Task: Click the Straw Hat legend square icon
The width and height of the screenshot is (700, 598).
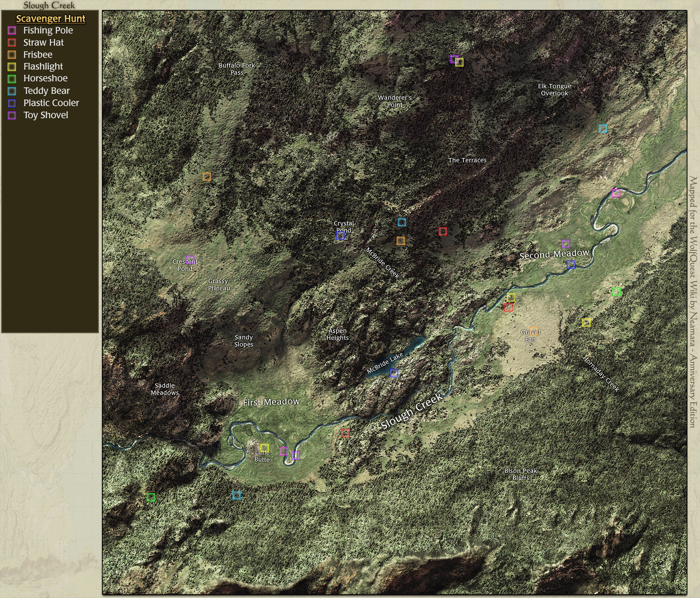Action: [12, 43]
